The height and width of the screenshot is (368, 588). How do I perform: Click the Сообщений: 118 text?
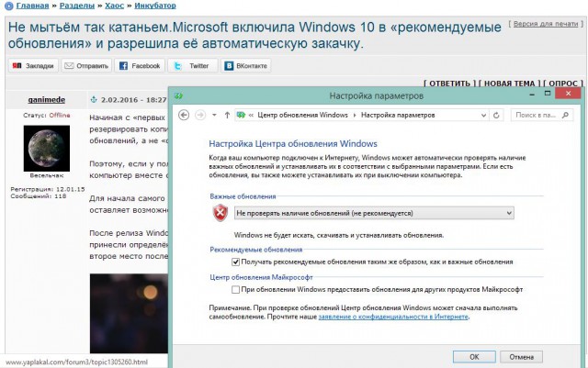[39, 196]
